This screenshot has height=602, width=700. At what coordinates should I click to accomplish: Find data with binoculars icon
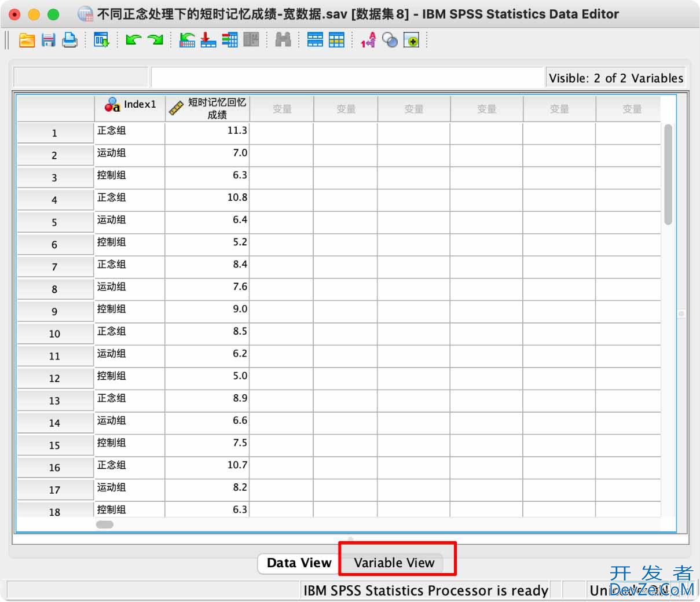pos(283,40)
